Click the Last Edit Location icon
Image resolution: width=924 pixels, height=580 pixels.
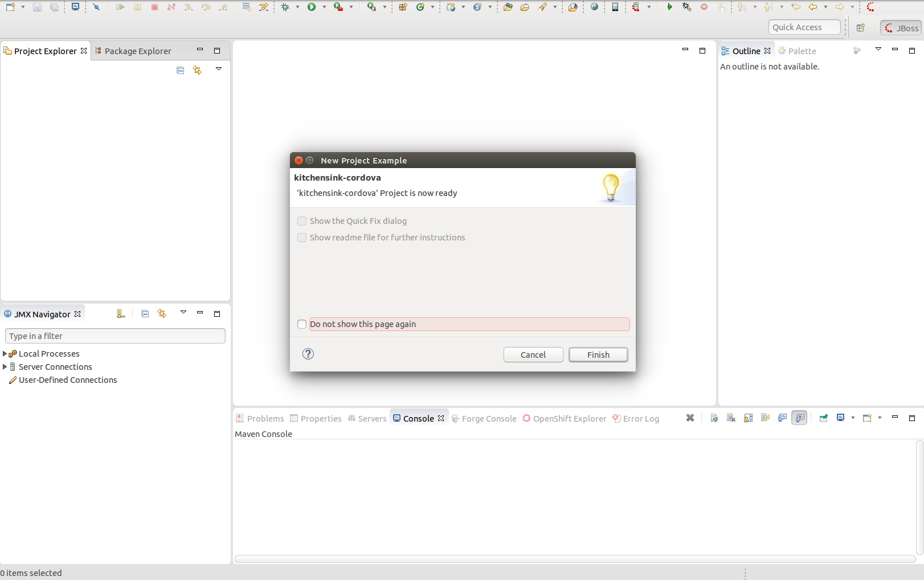[x=796, y=7]
